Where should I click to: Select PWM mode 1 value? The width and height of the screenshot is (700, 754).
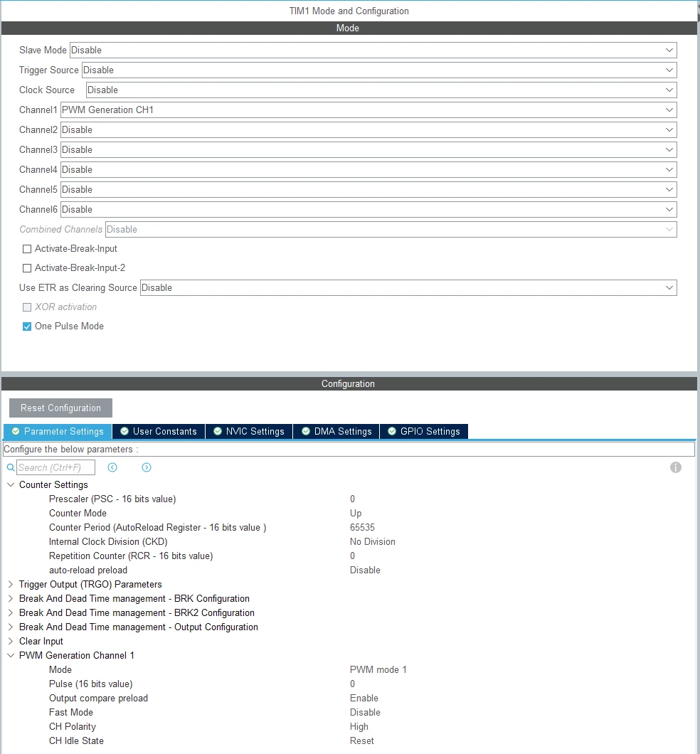coord(378,670)
